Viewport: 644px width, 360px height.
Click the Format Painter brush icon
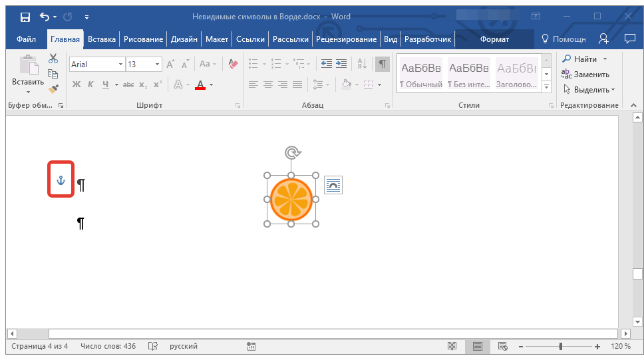[x=53, y=89]
